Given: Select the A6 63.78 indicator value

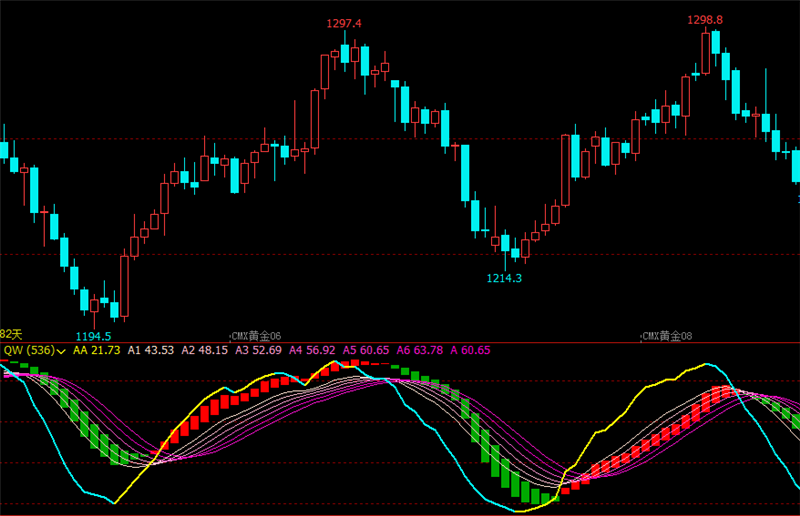Looking at the screenshot, I should (x=420, y=350).
